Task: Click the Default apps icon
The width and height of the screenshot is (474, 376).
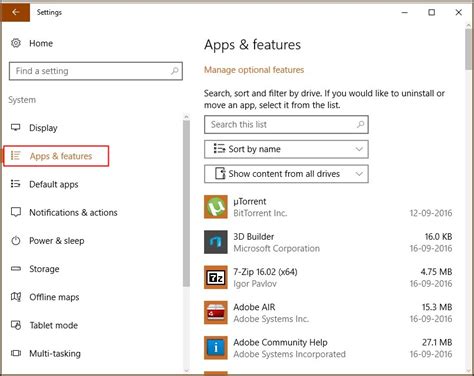Action: pos(16,184)
